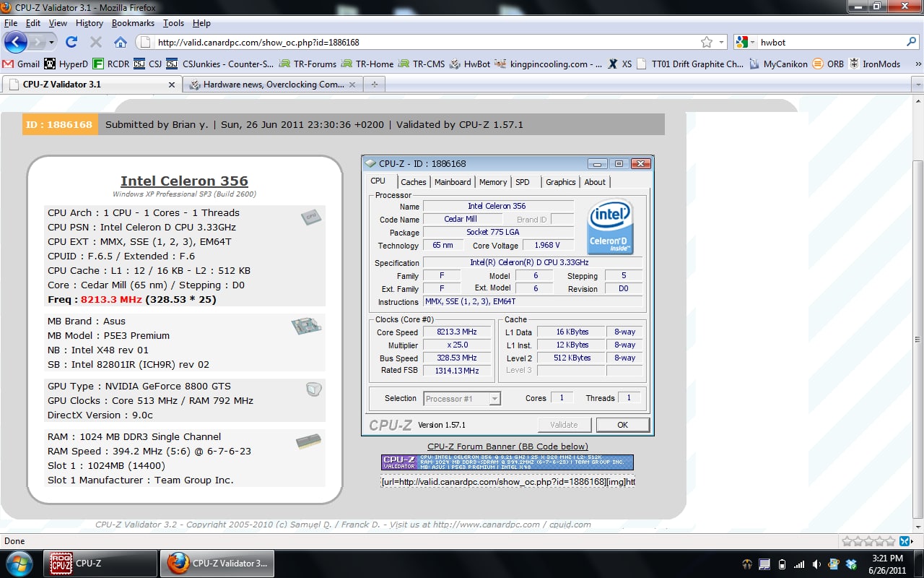Screen dimensions: 924x578
Task: Open the URL bar history dropdown
Action: pyautogui.click(x=722, y=42)
